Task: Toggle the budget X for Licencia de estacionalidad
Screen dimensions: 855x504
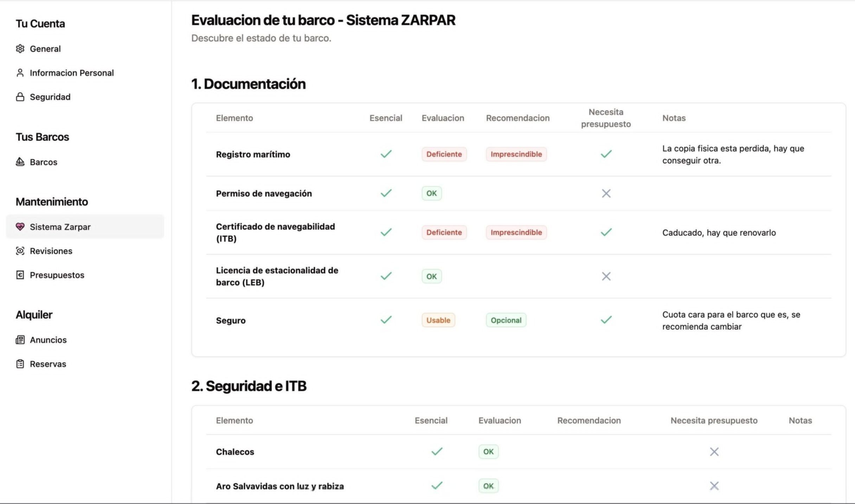Action: click(606, 276)
